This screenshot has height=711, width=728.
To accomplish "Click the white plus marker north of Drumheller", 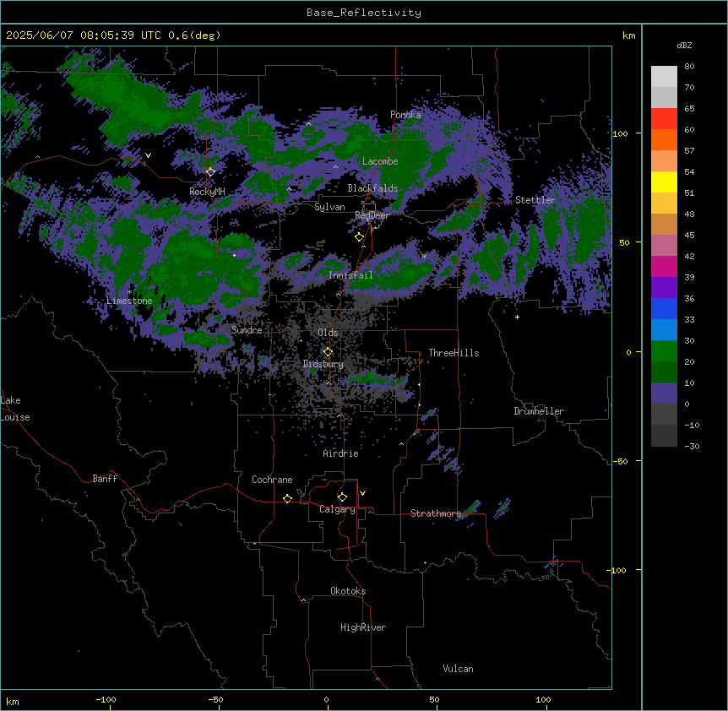I will [x=517, y=317].
